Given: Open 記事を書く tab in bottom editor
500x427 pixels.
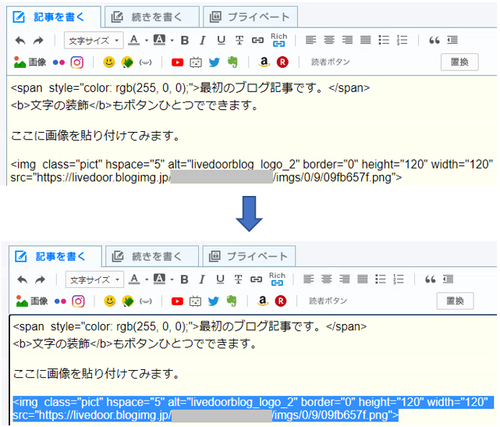Looking at the screenshot, I should (55, 256).
